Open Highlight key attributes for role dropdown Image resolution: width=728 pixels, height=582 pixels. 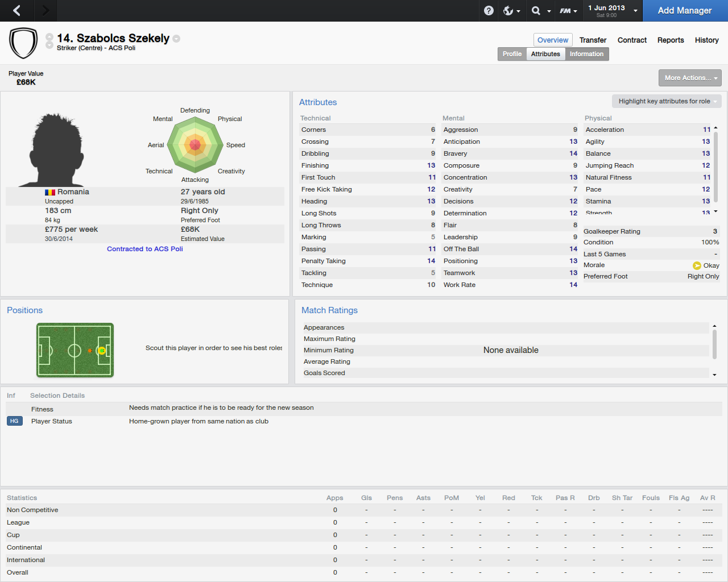pyautogui.click(x=667, y=101)
